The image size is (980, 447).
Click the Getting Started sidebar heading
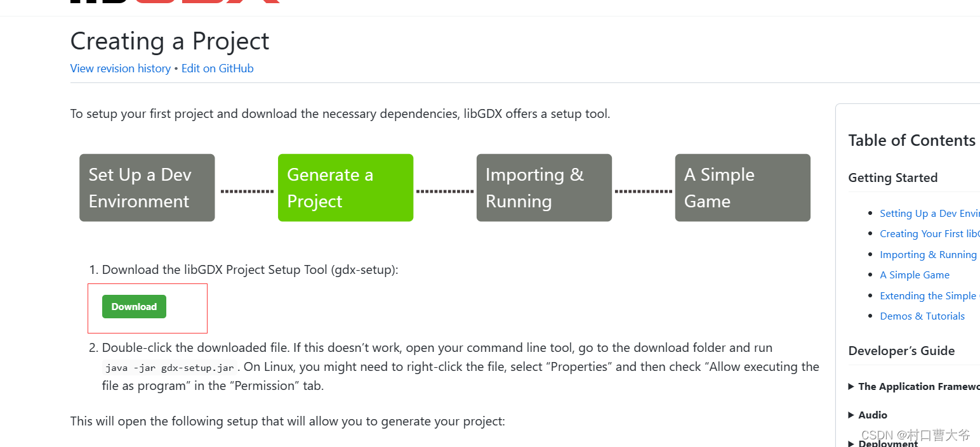tap(892, 178)
